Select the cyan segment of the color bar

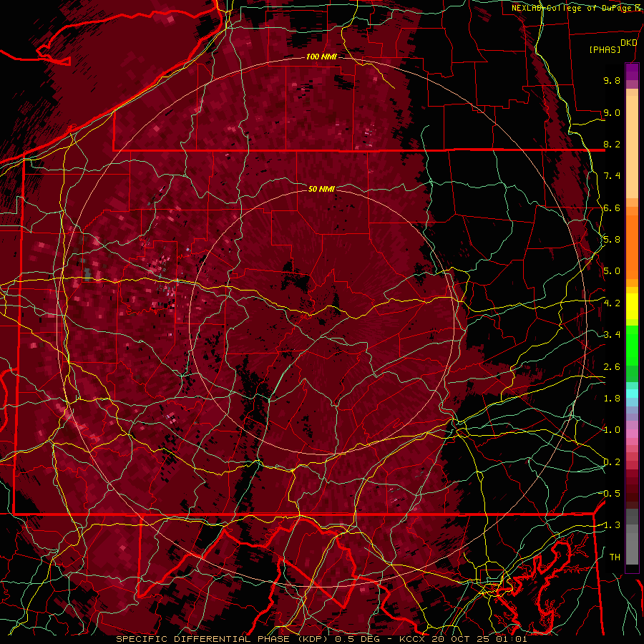(x=632, y=394)
